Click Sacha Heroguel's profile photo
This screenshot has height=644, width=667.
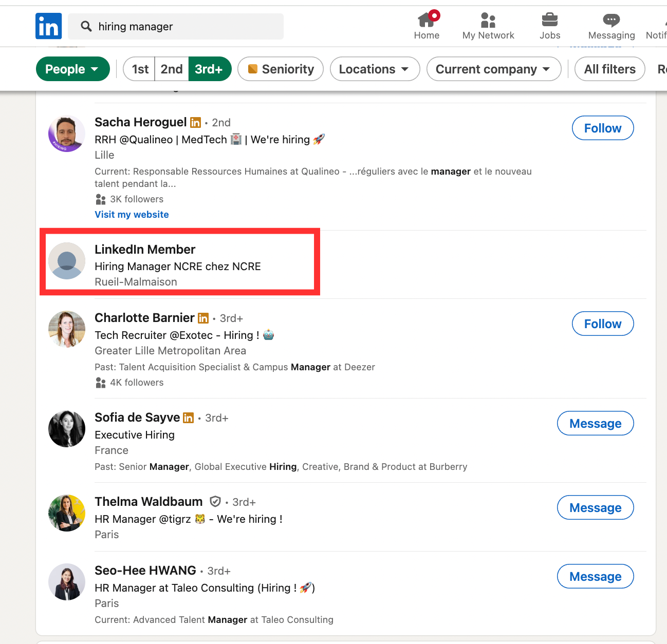(67, 134)
